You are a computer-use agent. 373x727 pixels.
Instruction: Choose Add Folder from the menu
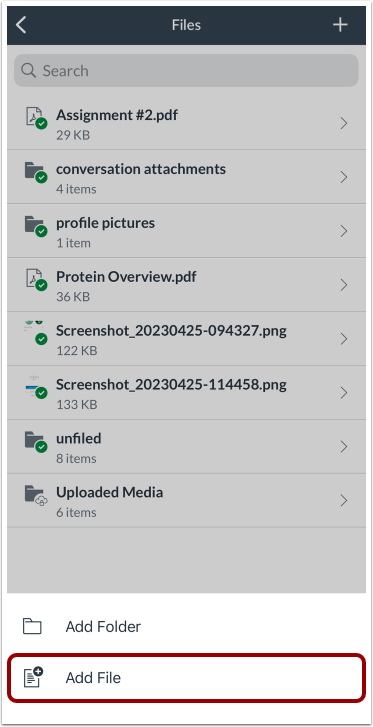(186, 627)
